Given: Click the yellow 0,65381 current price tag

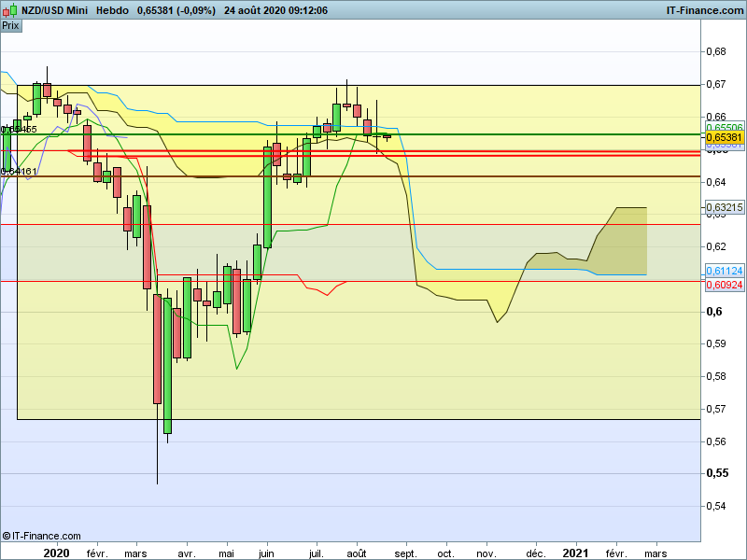Looking at the screenshot, I should pyautogui.click(x=724, y=137).
